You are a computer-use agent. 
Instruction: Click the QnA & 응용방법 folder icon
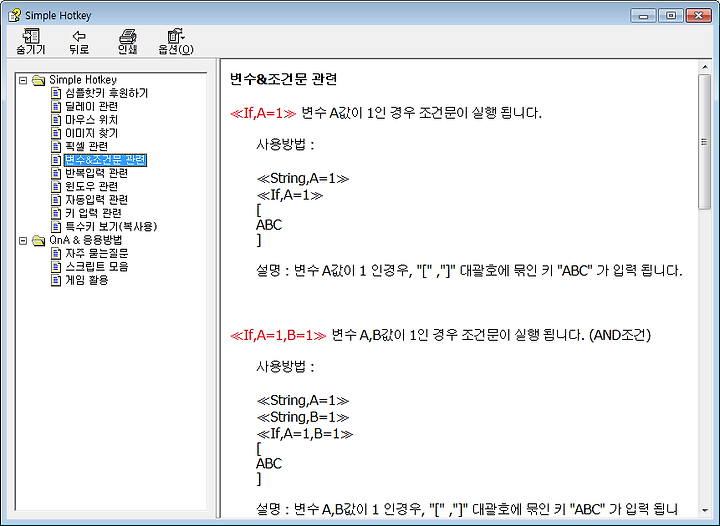pos(39,241)
